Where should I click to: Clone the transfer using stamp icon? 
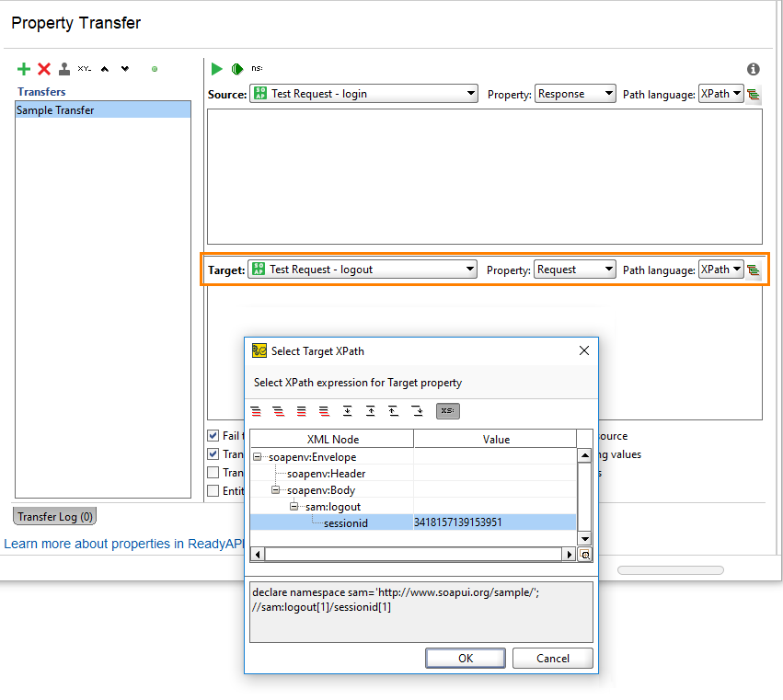(x=64, y=69)
